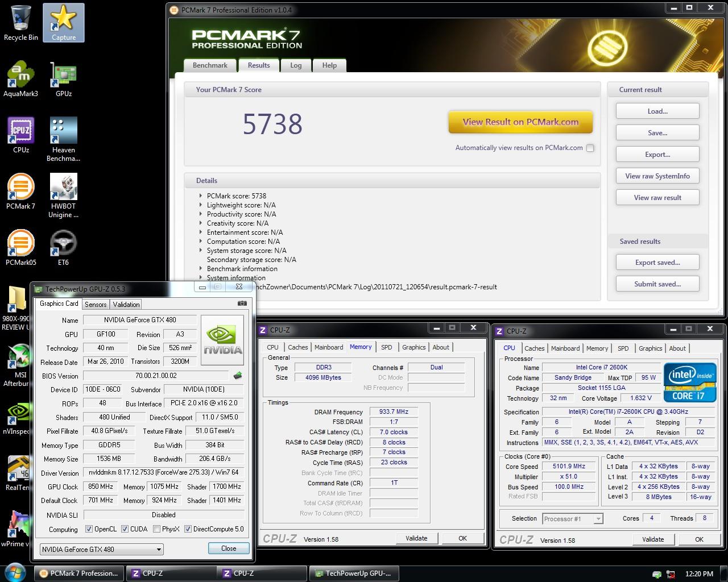Toggle the PhysX checkbox in GPU-Z

156,529
